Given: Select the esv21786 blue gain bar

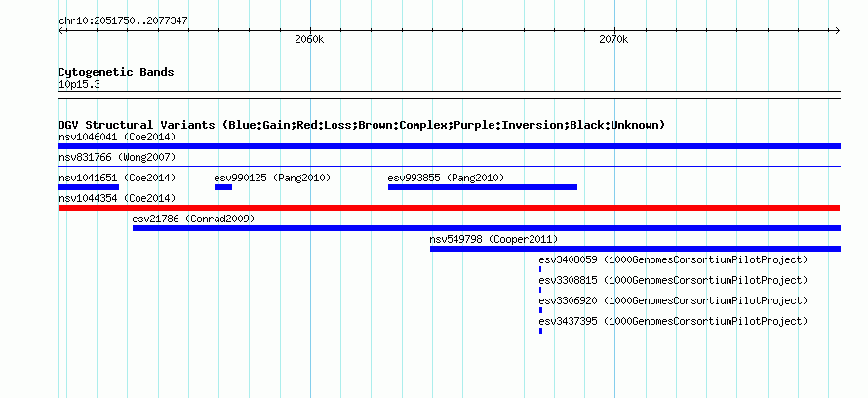Looking at the screenshot, I should [x=487, y=228].
